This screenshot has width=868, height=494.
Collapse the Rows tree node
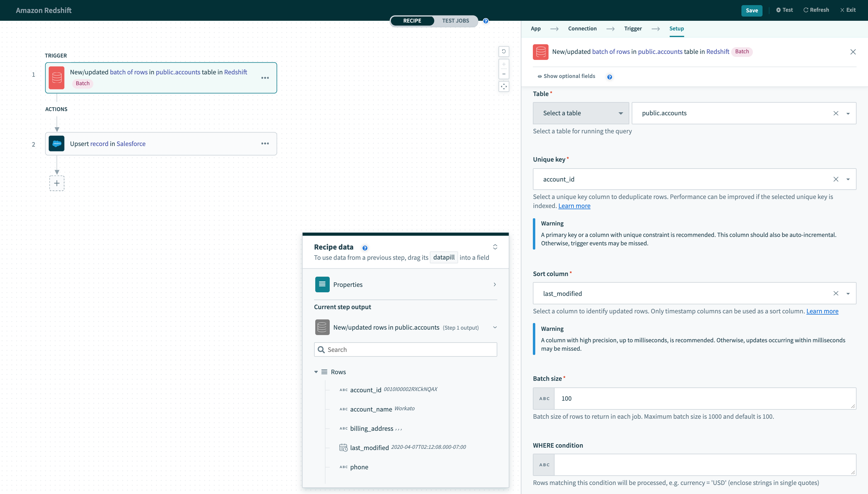316,372
